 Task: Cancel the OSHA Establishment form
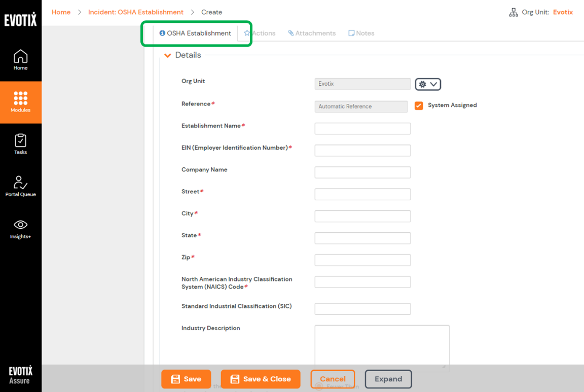(333, 379)
